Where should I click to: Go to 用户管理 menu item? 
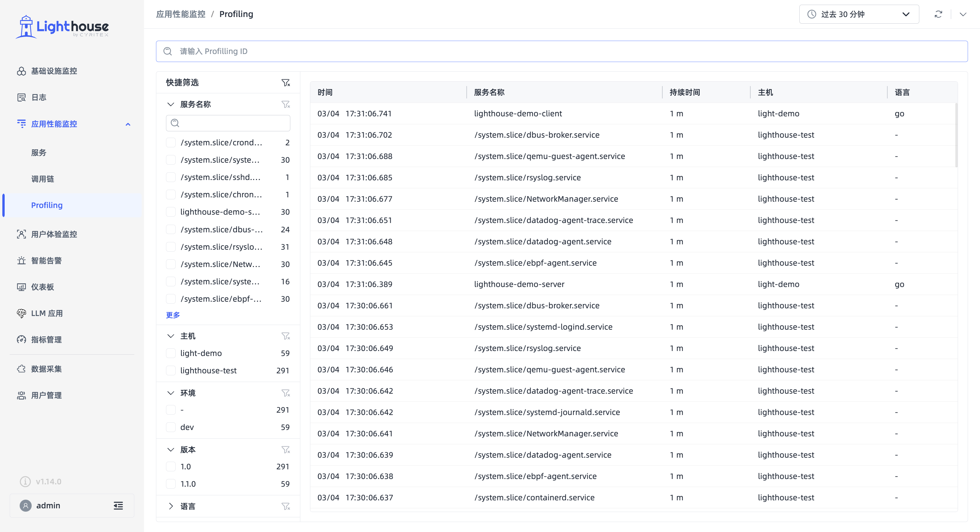(x=46, y=395)
